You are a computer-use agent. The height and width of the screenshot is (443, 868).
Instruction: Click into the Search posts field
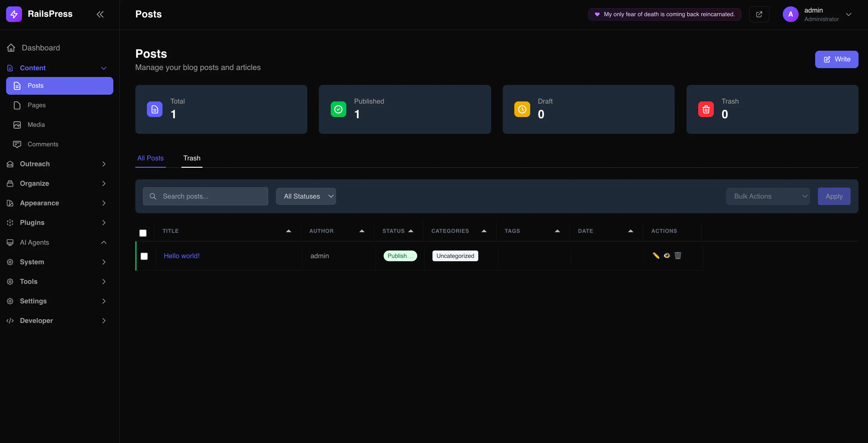pyautogui.click(x=206, y=196)
